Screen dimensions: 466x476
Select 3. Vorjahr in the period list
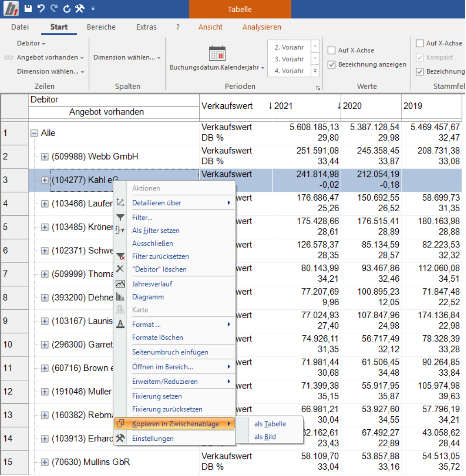click(289, 59)
